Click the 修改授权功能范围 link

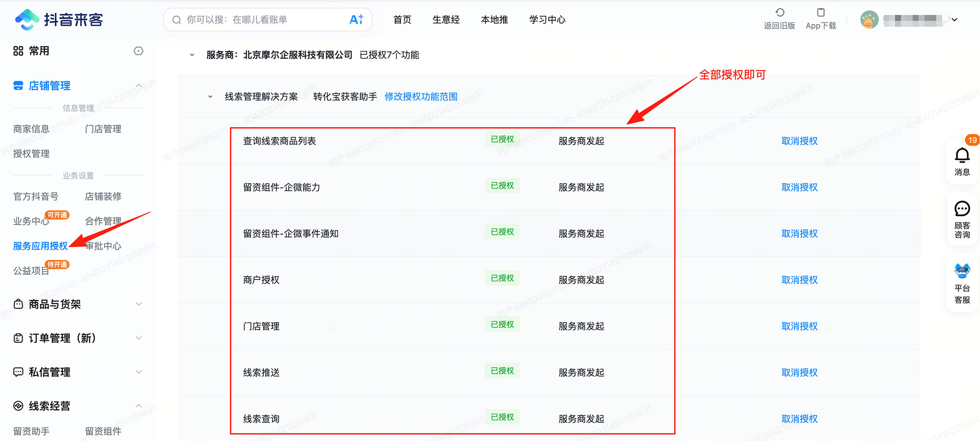tap(420, 97)
